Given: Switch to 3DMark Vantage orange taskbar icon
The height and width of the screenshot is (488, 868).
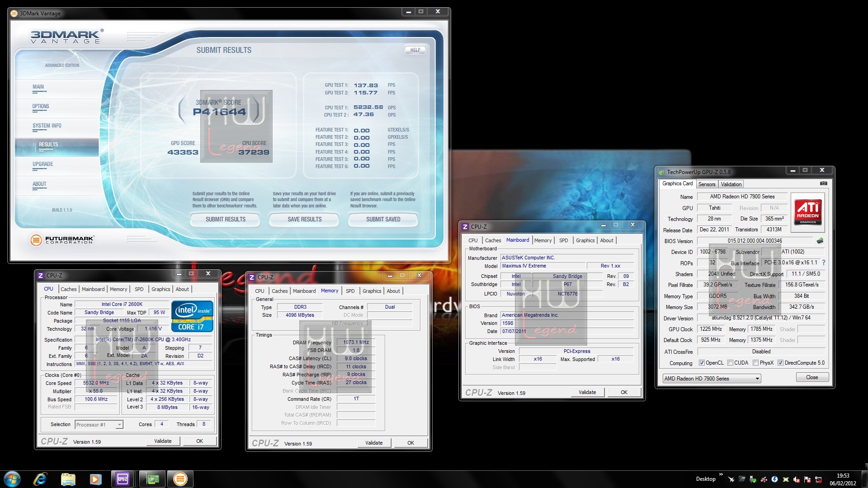Looking at the screenshot, I should pos(180,479).
